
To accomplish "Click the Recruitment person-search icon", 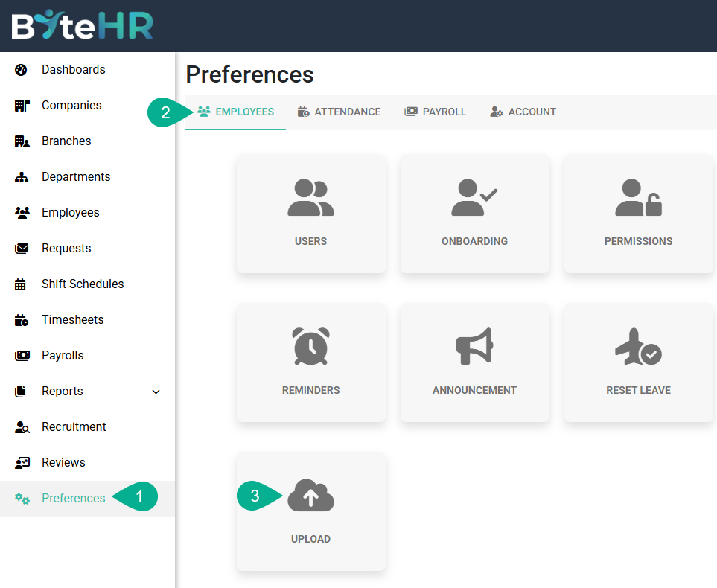I will 22,427.
